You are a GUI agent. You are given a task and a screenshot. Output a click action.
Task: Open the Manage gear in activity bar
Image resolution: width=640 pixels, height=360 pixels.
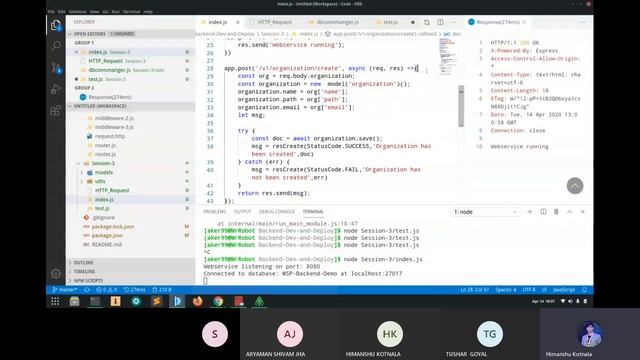[x=56, y=274]
